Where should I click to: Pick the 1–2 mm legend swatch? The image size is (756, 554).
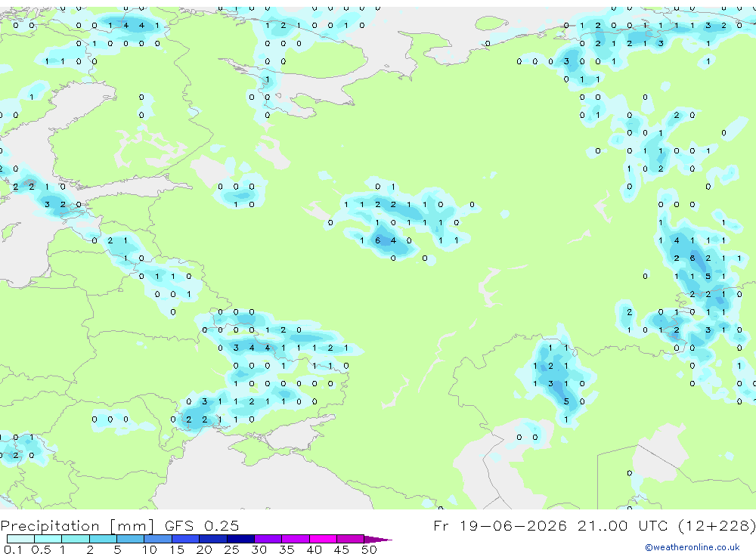[75, 539]
